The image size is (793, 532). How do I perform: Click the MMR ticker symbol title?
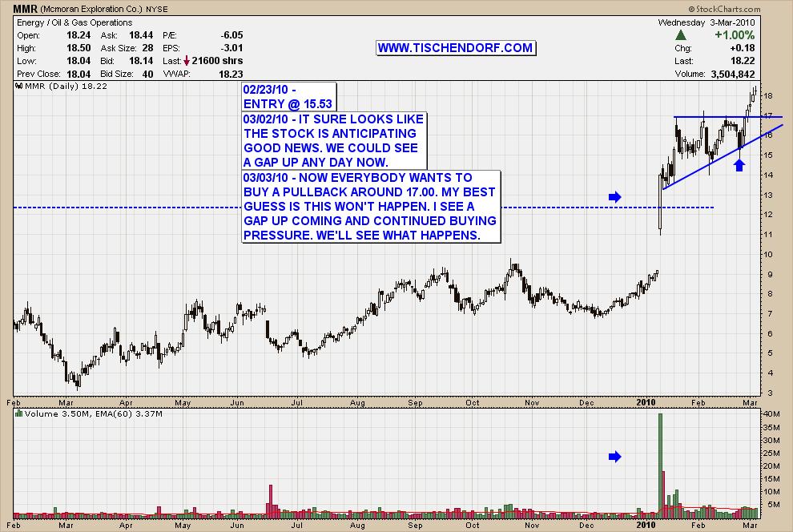coord(20,9)
